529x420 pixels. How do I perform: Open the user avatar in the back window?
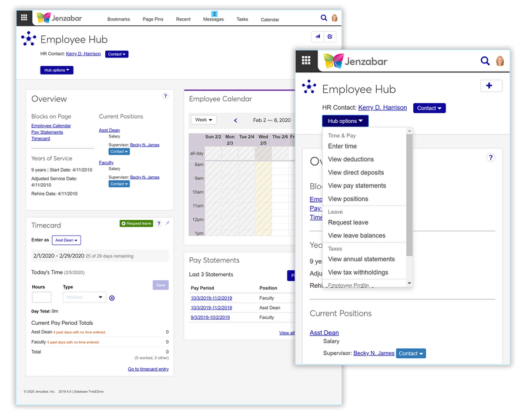point(334,18)
